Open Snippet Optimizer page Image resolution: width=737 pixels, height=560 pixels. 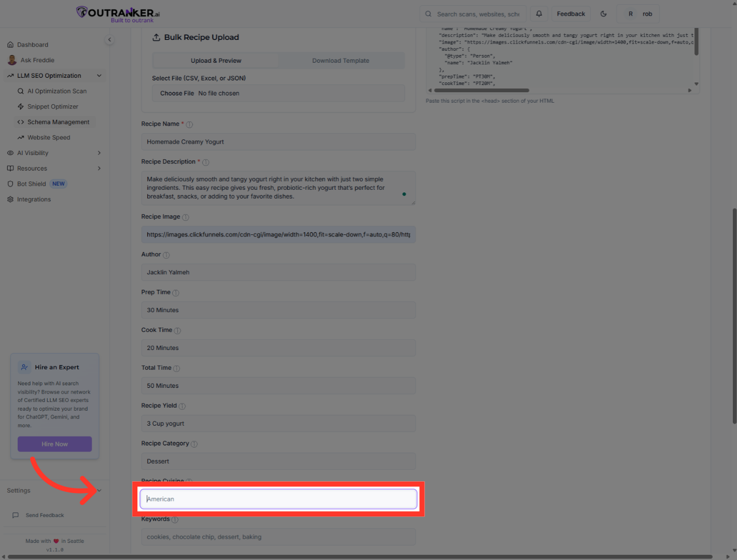pos(53,107)
